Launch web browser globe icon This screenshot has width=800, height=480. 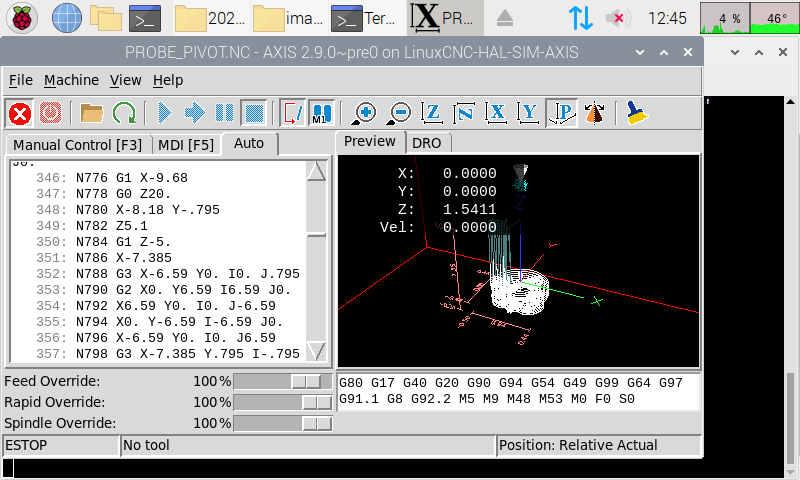tap(67, 18)
